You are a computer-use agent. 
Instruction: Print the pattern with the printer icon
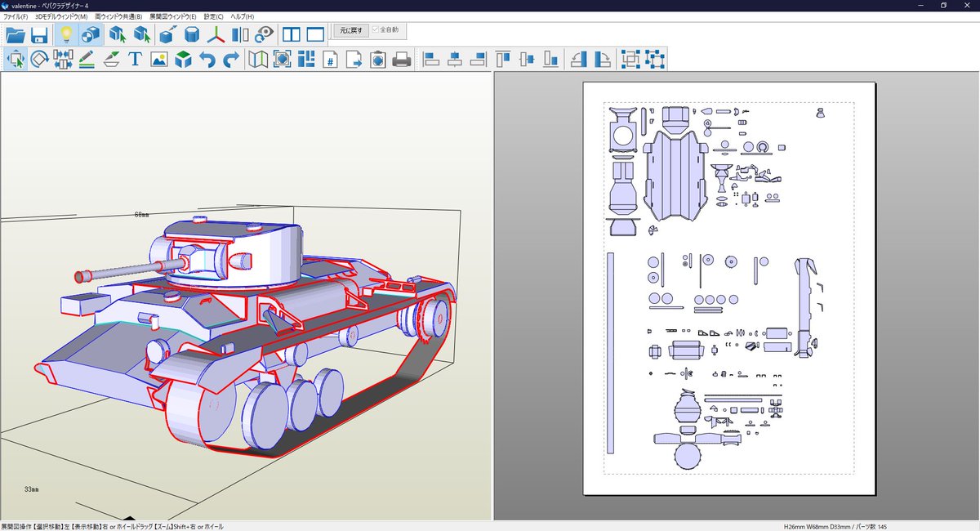click(402, 60)
